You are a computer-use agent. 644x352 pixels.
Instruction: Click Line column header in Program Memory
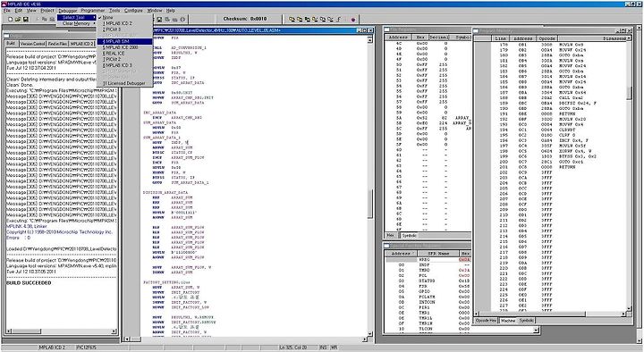click(501, 38)
